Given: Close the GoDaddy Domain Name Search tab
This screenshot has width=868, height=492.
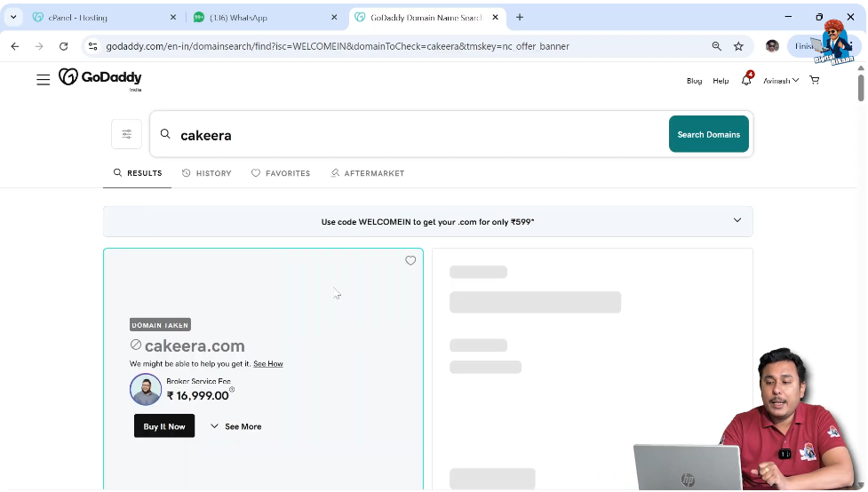Looking at the screenshot, I should [495, 17].
